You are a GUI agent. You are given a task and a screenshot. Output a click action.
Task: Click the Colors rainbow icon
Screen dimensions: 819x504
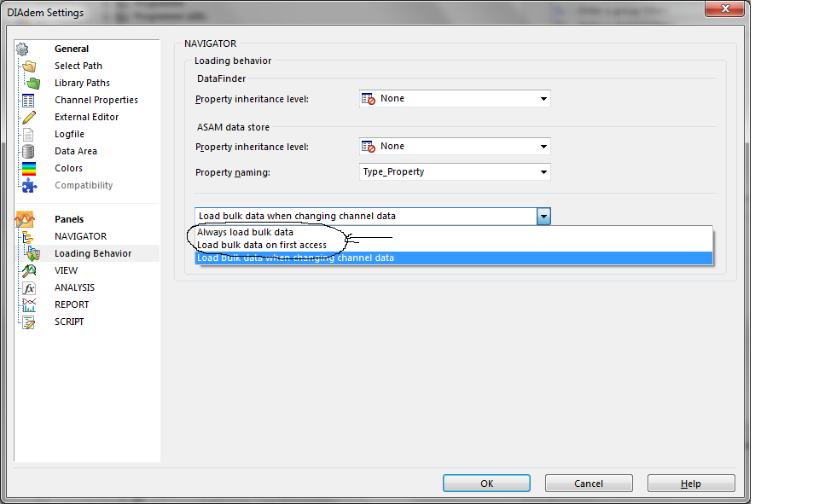(x=29, y=169)
